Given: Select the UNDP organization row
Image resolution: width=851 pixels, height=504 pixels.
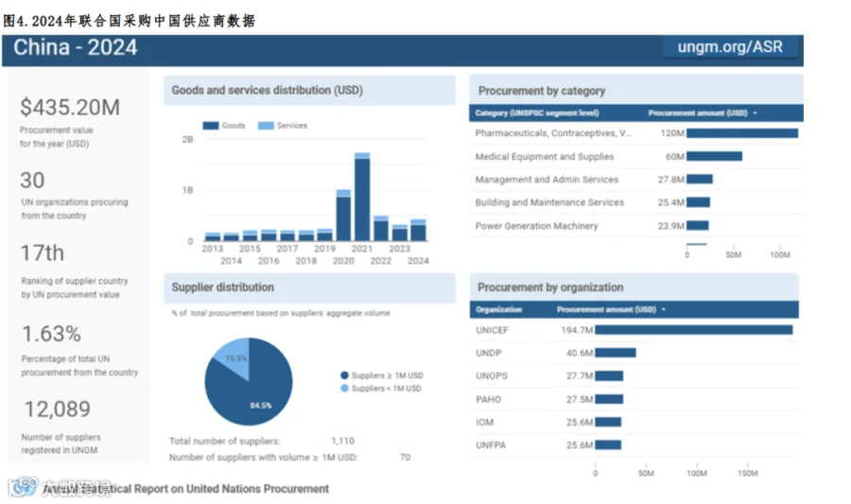Looking at the screenshot, I should [x=634, y=353].
